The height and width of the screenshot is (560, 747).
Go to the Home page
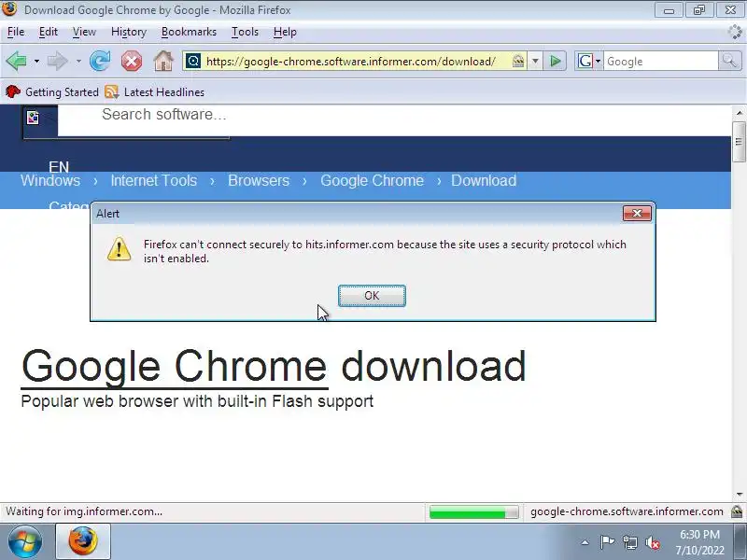point(163,61)
